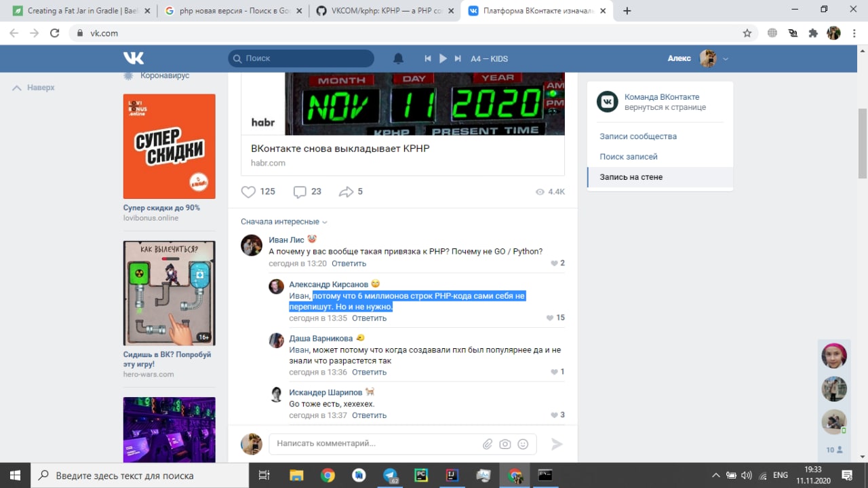Open the terminal window from the taskbar
Image resolution: width=868 pixels, height=488 pixels.
tap(545, 475)
